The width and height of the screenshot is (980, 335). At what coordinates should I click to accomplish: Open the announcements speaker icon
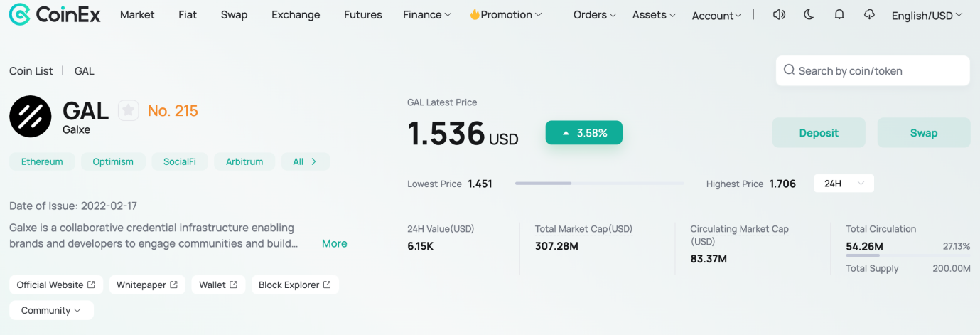pos(779,14)
